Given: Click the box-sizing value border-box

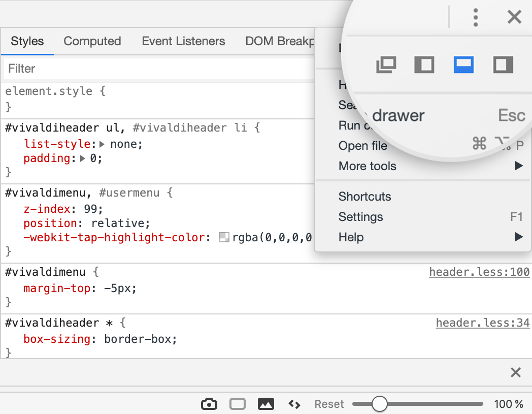Looking at the screenshot, I should 138,339.
